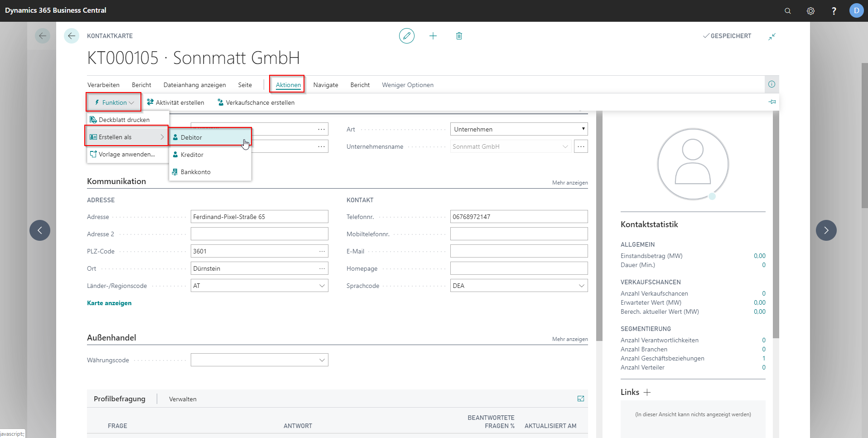Open the Verarbeiten tab
This screenshot has height=438, width=868.
(103, 85)
